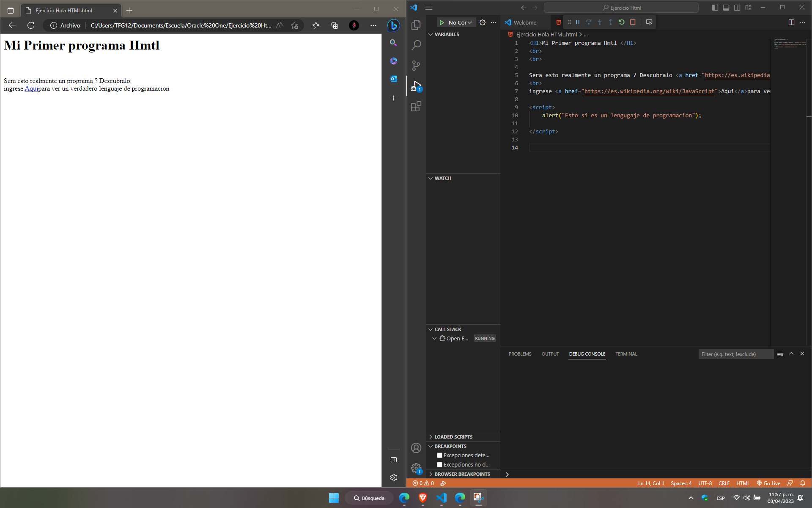Open the VS Code hamburger menu
The height and width of the screenshot is (508, 812).
429,8
